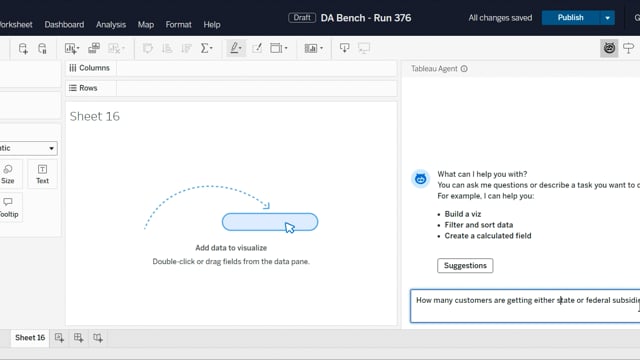This screenshot has width=640, height=360.
Task: Click the Clear Sheet toolbar icon
Action: [x=114, y=49]
